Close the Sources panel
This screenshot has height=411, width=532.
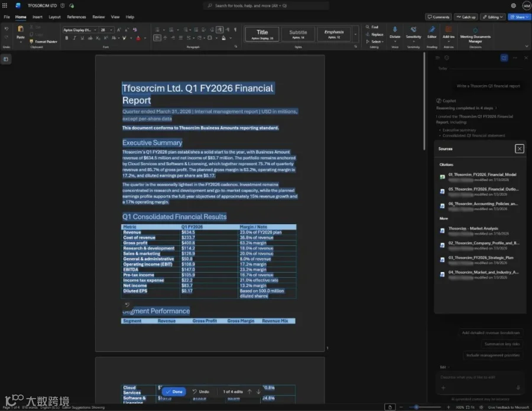pyautogui.click(x=519, y=148)
